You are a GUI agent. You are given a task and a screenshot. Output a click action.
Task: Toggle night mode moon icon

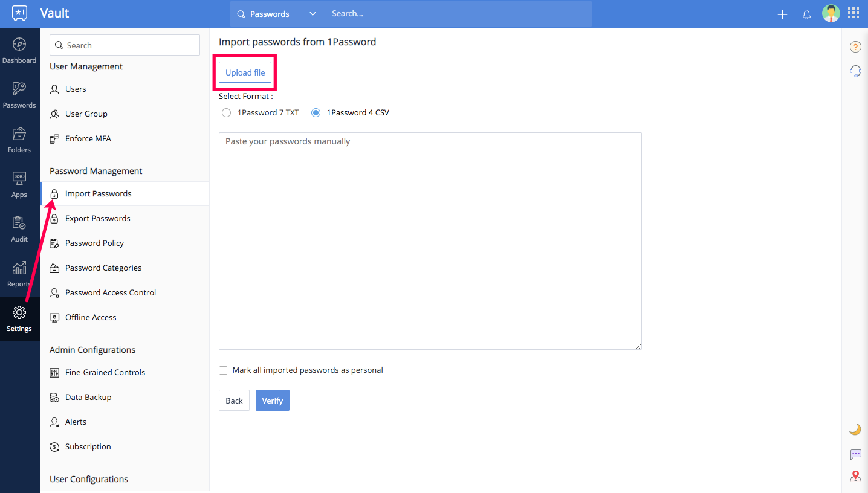855,430
